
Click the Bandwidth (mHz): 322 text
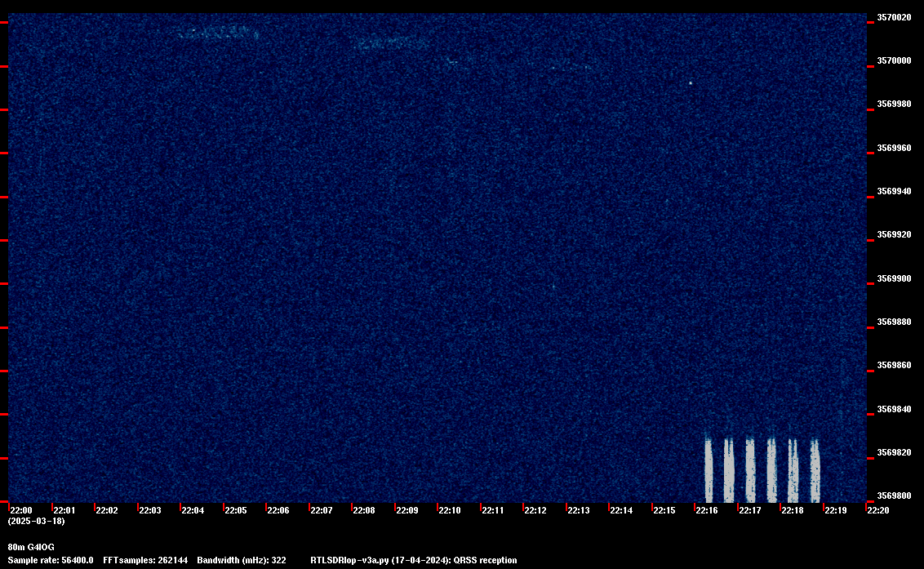coord(242,560)
